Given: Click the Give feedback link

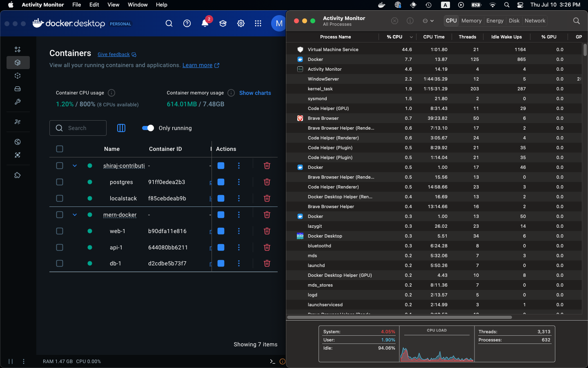Looking at the screenshot, I should point(114,54).
